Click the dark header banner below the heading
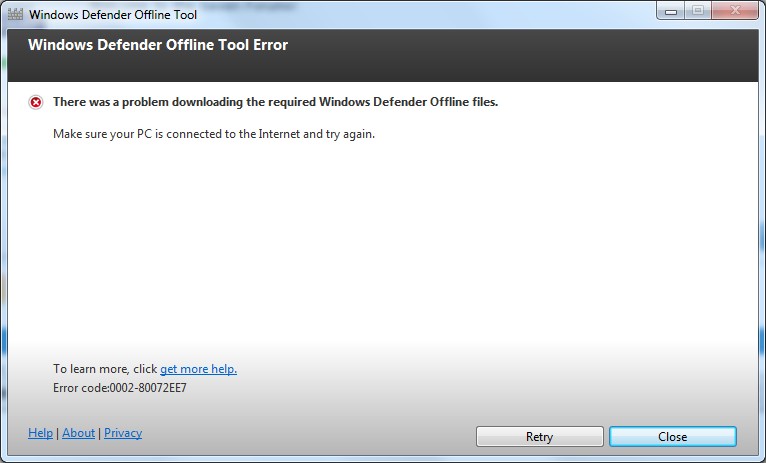 (x=383, y=68)
